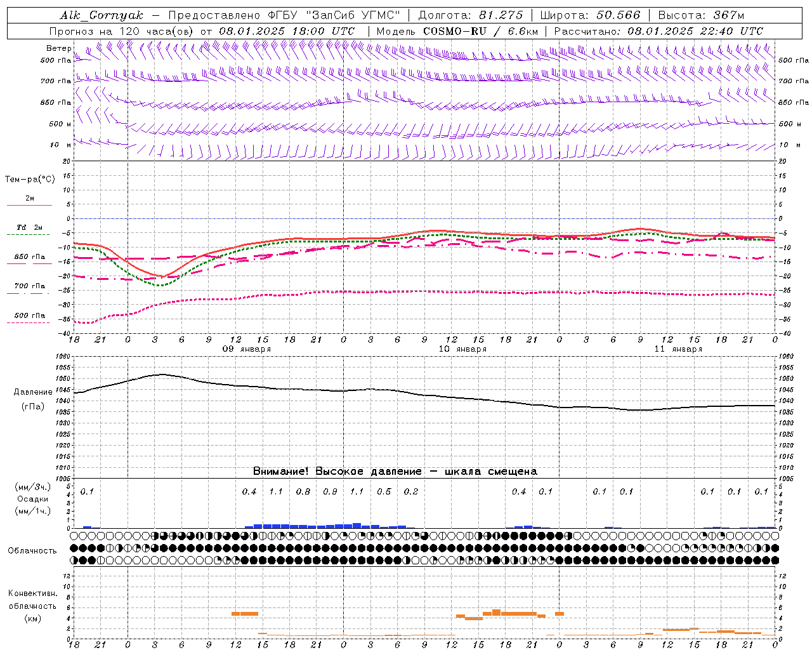
Task: Click the Td 2м dew point legend
Action: tap(30, 227)
